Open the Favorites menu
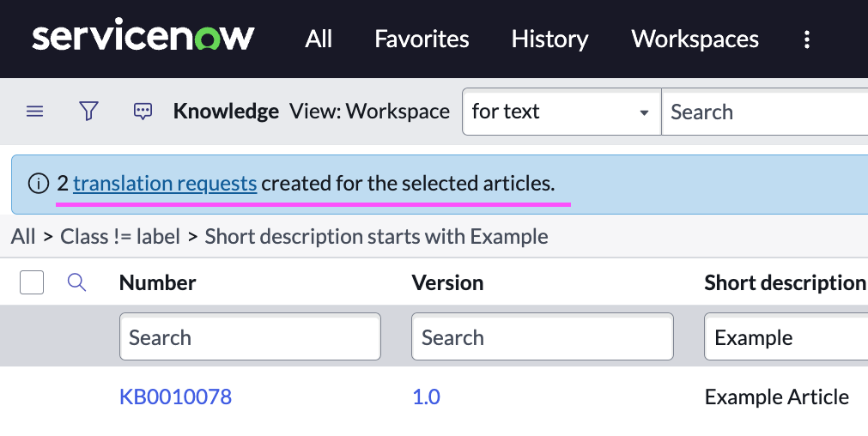 422,39
